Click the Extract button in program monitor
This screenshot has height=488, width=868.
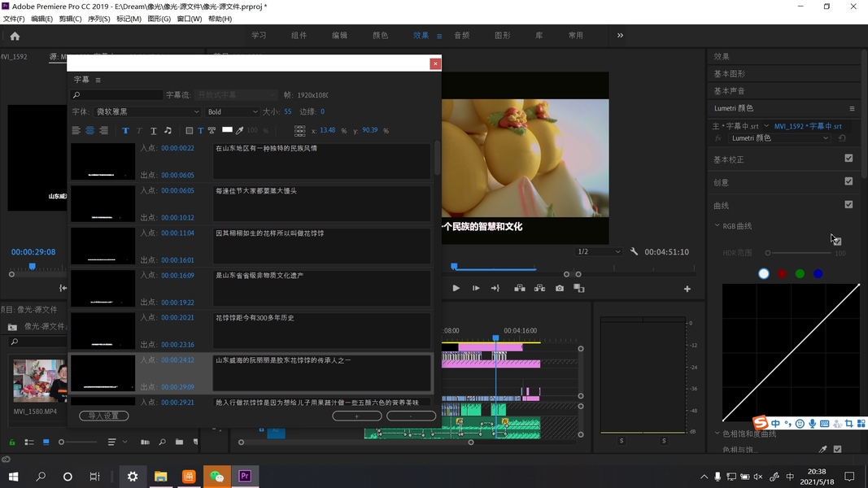(x=539, y=288)
